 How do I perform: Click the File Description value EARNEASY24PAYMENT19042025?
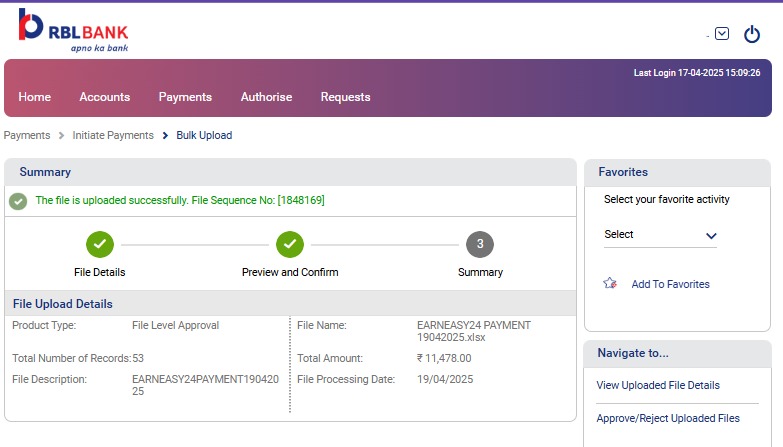205,385
